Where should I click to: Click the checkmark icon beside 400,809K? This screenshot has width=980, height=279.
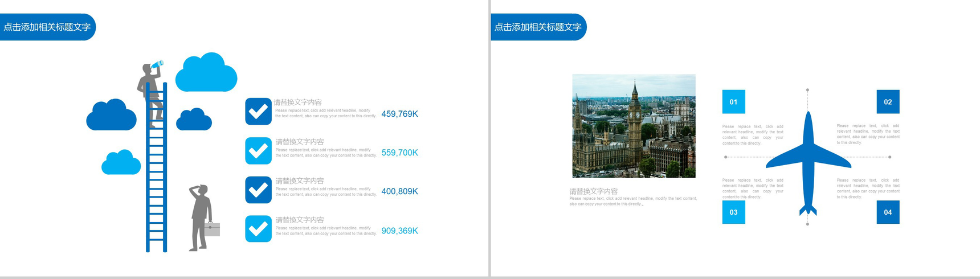click(x=258, y=190)
